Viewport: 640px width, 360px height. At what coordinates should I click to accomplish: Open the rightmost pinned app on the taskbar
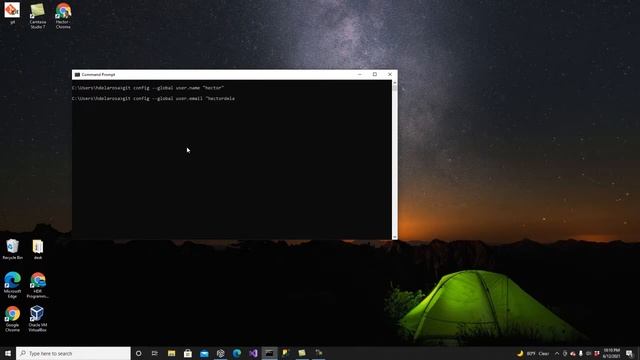[318, 353]
